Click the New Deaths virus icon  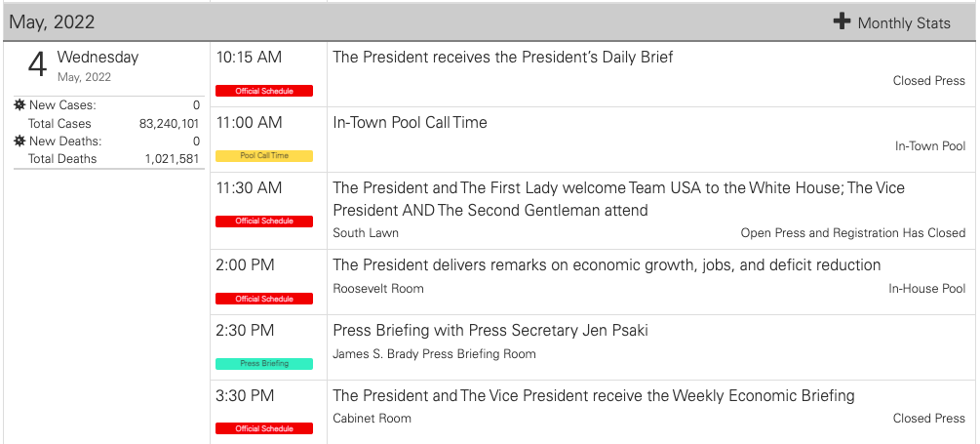point(20,141)
